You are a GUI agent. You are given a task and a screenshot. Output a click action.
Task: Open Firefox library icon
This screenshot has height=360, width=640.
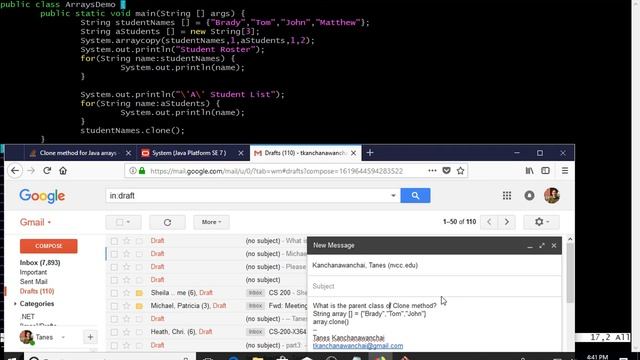pos(529,171)
